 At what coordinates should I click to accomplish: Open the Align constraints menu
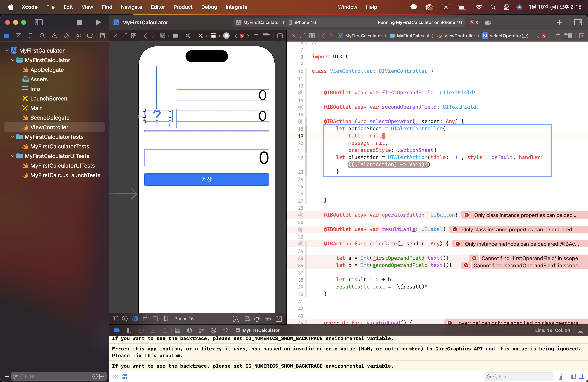coord(247,319)
